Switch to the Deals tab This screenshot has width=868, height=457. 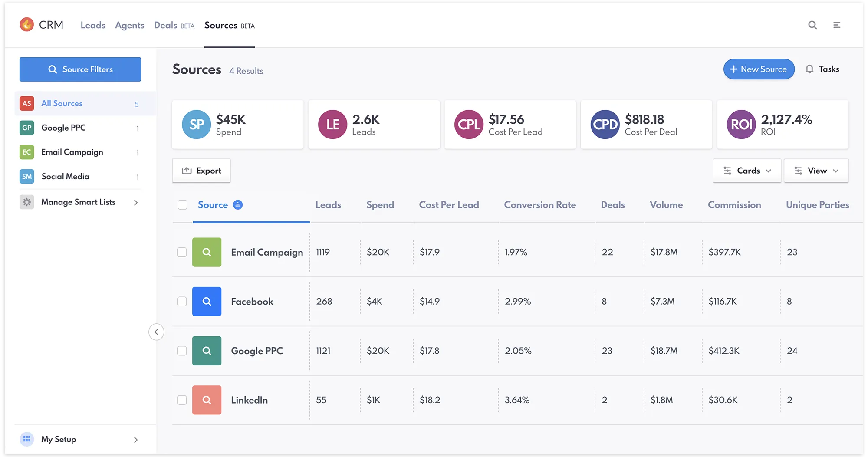pos(165,25)
